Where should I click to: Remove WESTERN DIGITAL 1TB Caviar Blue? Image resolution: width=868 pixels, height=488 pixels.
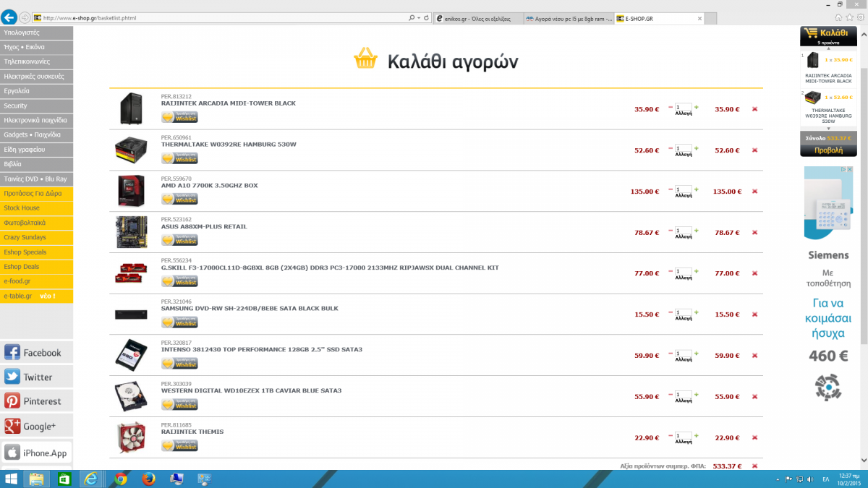tap(754, 397)
